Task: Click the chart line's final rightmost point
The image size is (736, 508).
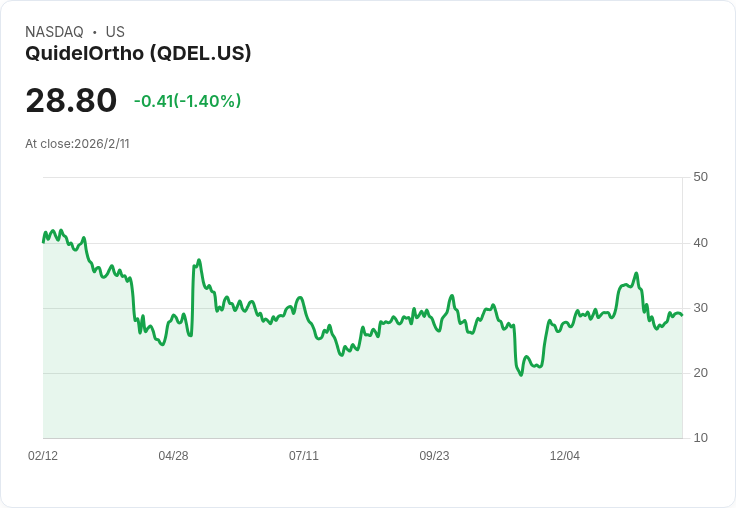Action: point(682,315)
